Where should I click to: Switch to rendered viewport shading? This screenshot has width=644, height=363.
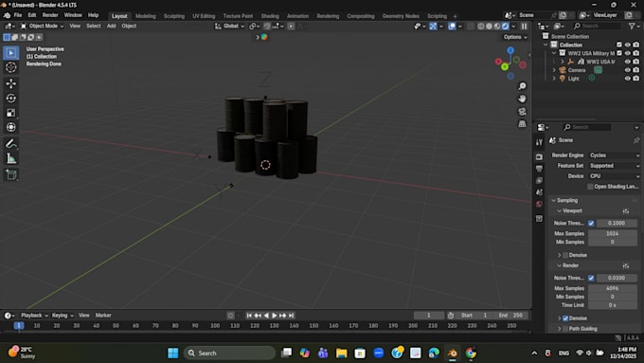click(505, 26)
